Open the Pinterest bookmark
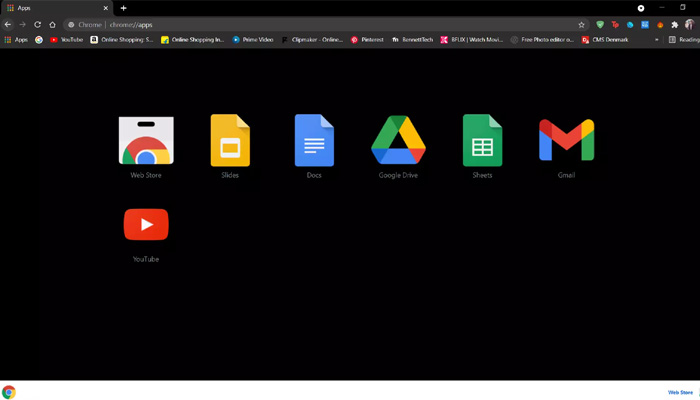This screenshot has height=400, width=700. pos(367,40)
